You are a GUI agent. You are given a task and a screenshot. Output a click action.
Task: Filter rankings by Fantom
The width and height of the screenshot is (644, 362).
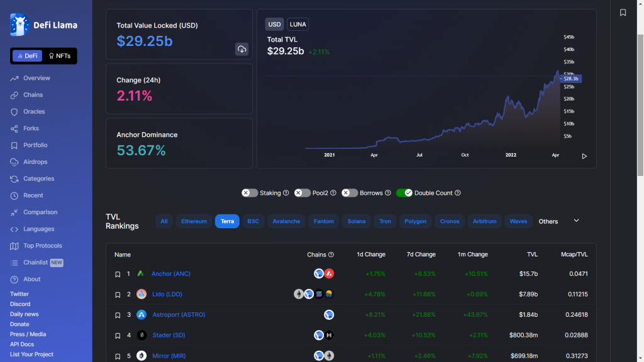[324, 221]
